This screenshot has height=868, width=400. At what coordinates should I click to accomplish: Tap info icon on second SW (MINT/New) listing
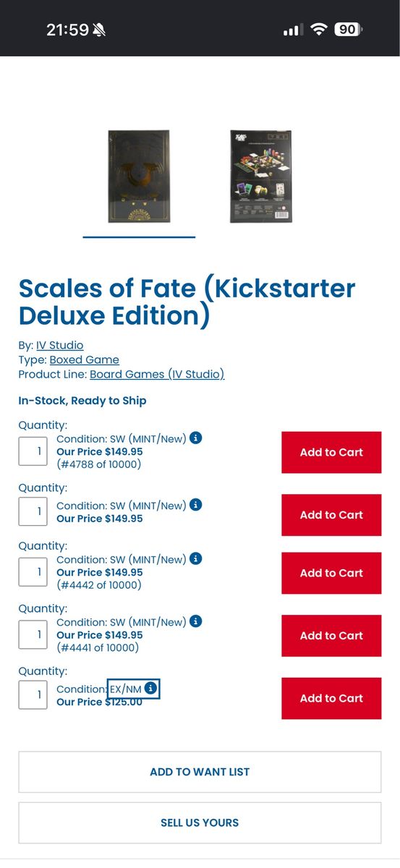pos(195,505)
